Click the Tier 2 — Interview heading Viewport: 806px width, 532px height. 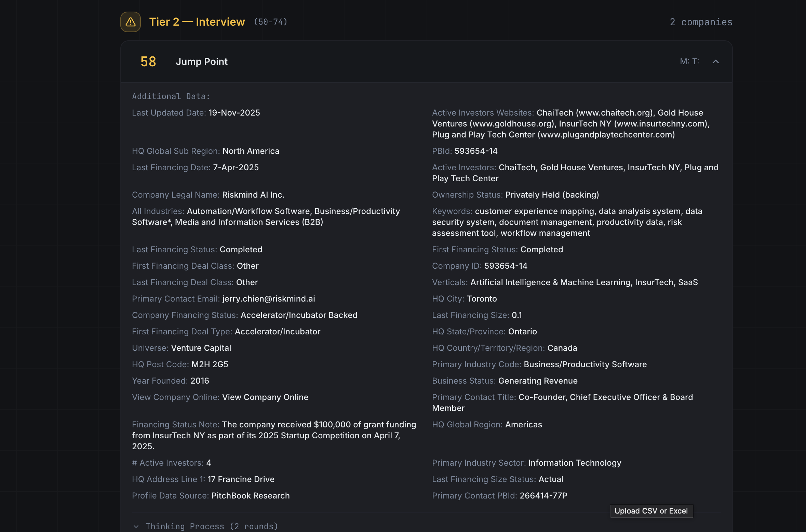tap(197, 22)
